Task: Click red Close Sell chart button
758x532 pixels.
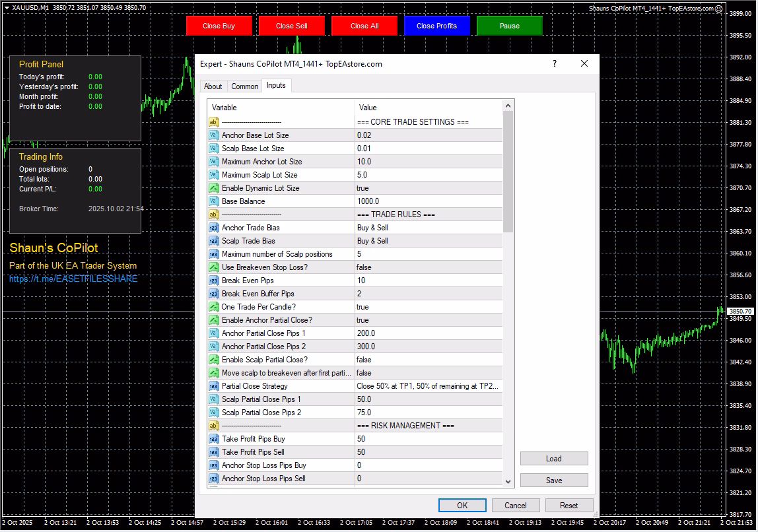Action: click(x=291, y=26)
